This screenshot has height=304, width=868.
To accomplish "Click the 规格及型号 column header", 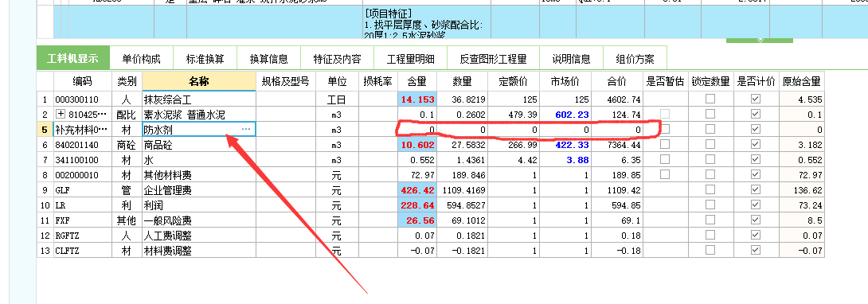I will (x=286, y=82).
